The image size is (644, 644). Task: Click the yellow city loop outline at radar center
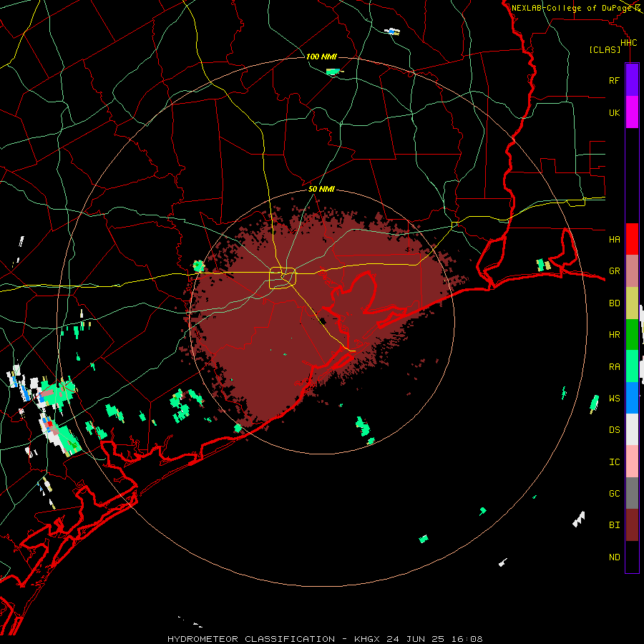[283, 278]
